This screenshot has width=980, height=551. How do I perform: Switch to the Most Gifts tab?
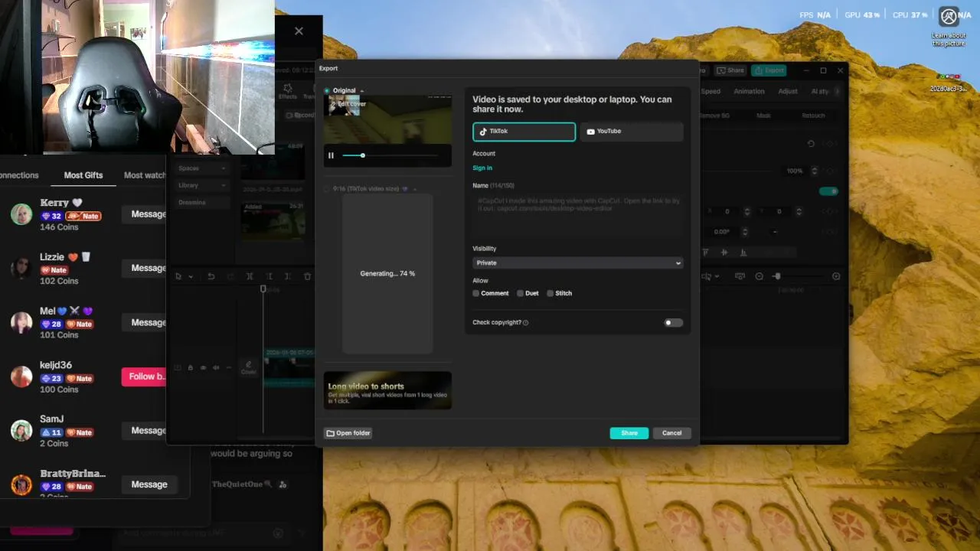tap(83, 175)
